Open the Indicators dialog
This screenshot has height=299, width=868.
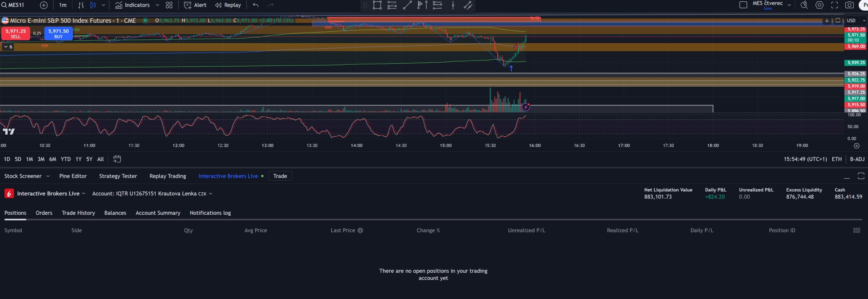click(132, 5)
